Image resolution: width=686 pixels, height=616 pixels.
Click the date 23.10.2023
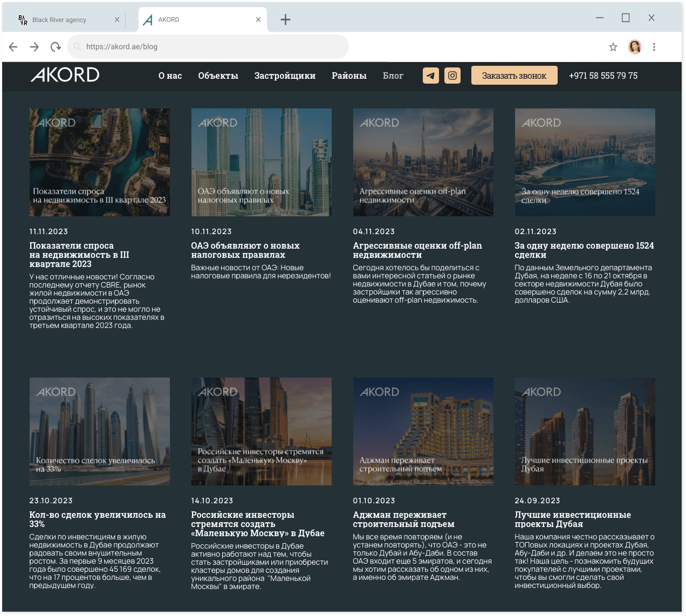[51, 501]
